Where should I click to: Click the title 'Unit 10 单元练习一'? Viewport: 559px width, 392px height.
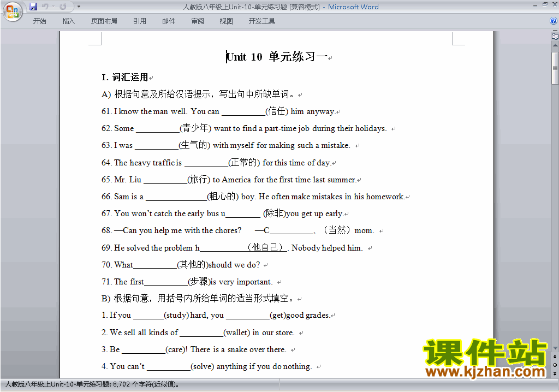click(277, 57)
